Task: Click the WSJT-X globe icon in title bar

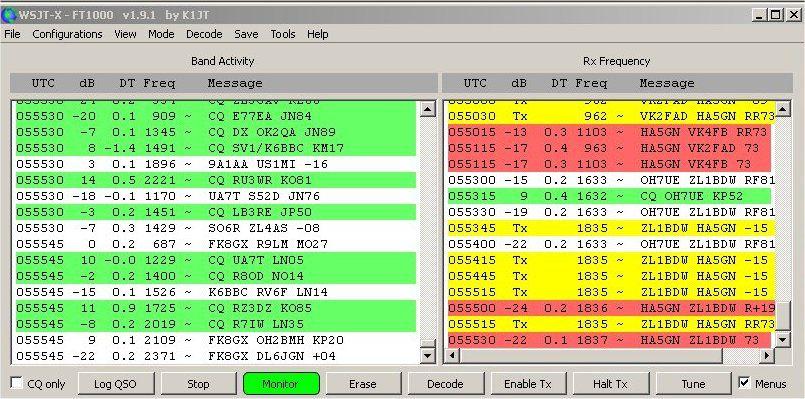Action: click(x=9, y=15)
